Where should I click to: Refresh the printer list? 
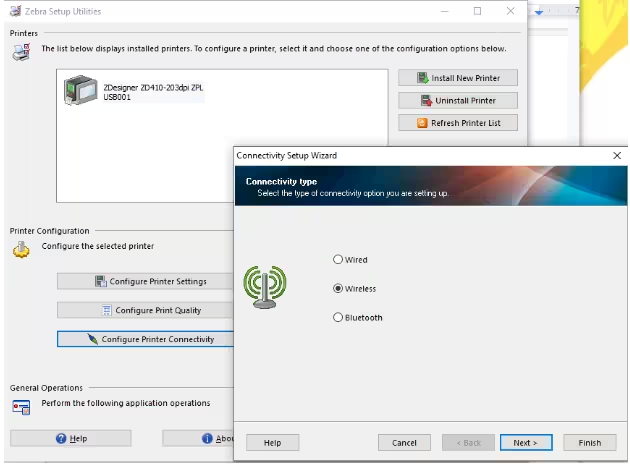457,123
